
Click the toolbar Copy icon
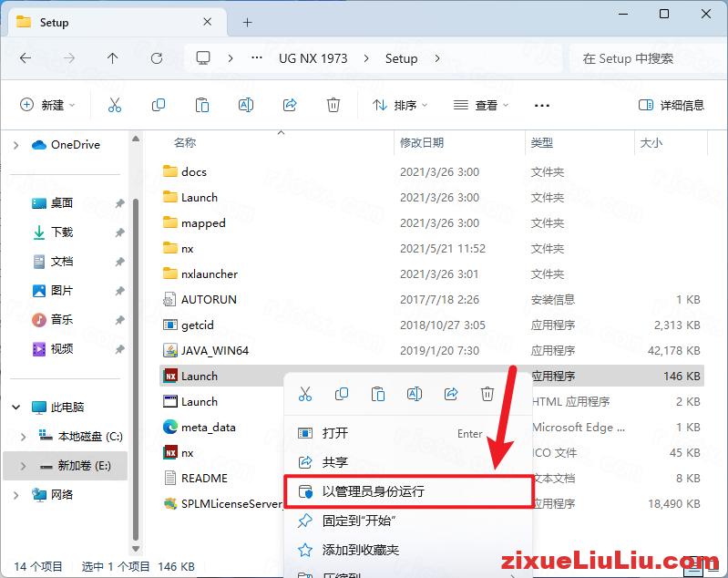pyautogui.click(x=159, y=105)
